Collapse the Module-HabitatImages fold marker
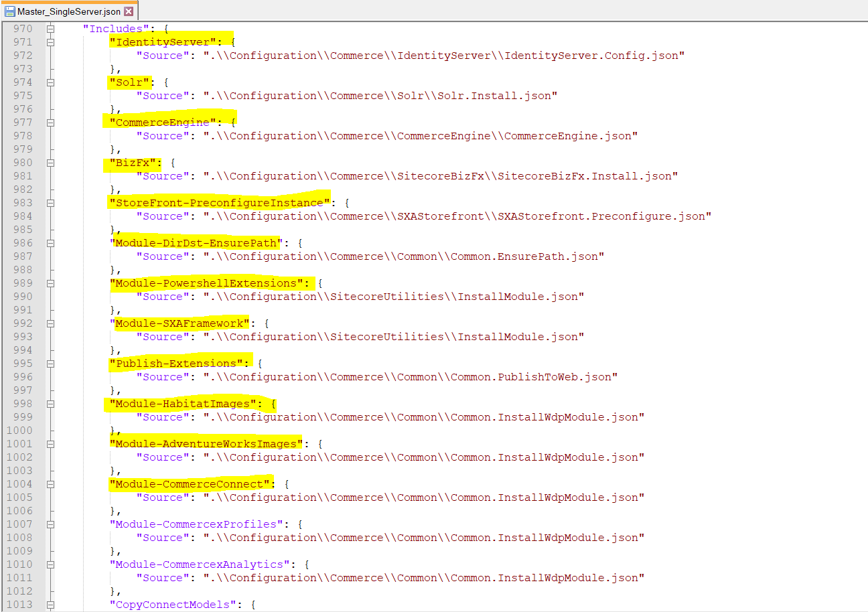Viewport: 868px width, 612px height. click(50, 404)
